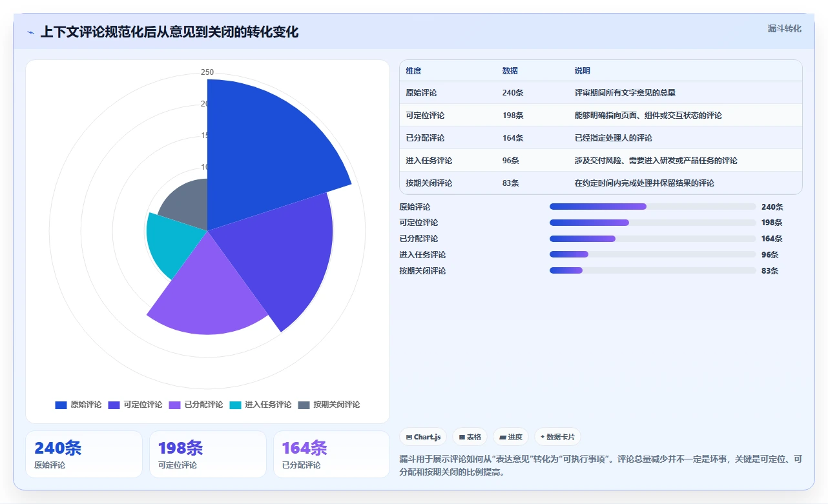Click the 83条 value after the progress bar

tap(770, 271)
